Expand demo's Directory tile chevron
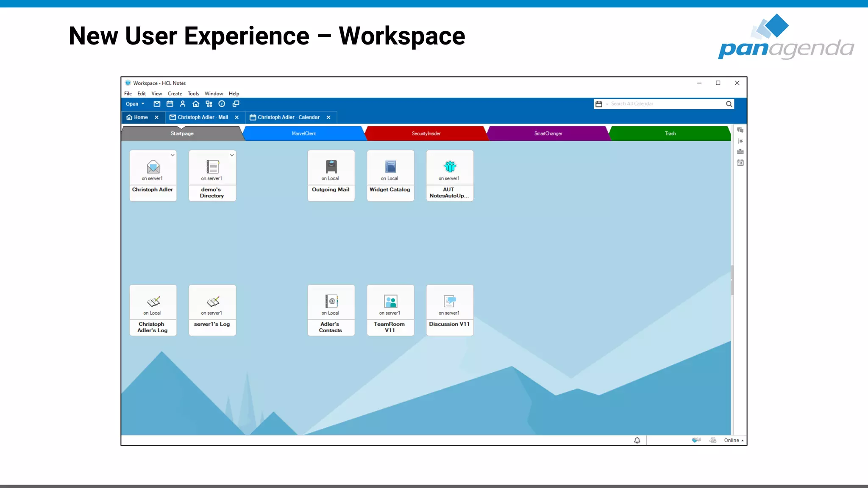This screenshot has width=868, height=488. click(232, 155)
